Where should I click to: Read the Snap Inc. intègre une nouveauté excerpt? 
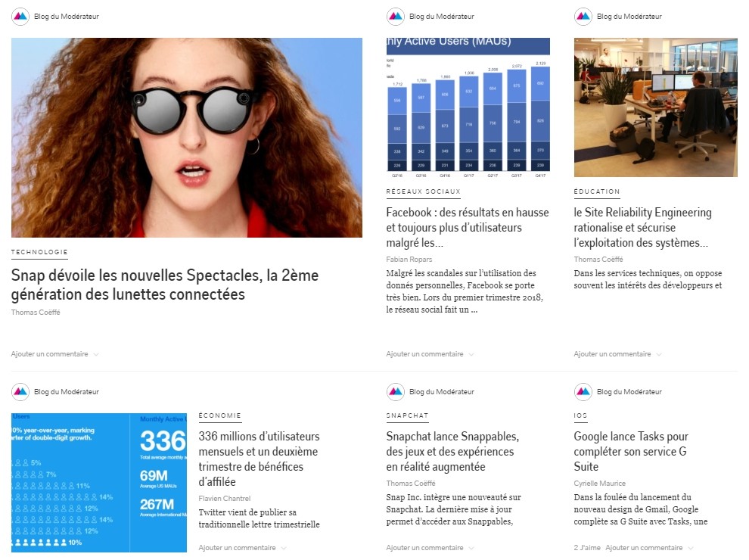pyautogui.click(x=454, y=509)
